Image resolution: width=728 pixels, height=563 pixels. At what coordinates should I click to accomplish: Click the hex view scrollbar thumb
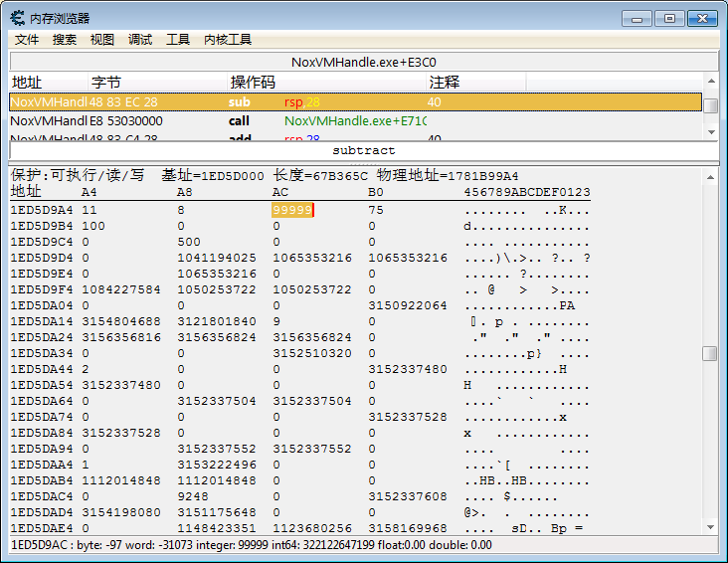click(x=710, y=353)
